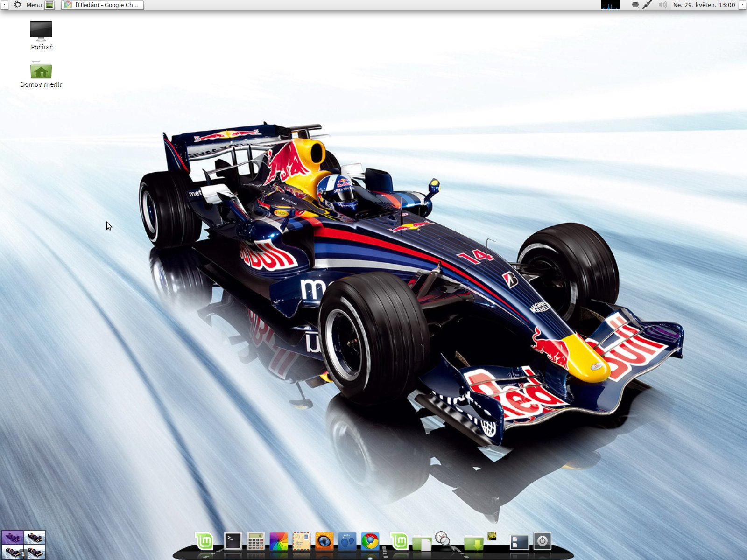
Task: Open the network connection tray icon
Action: [x=647, y=5]
